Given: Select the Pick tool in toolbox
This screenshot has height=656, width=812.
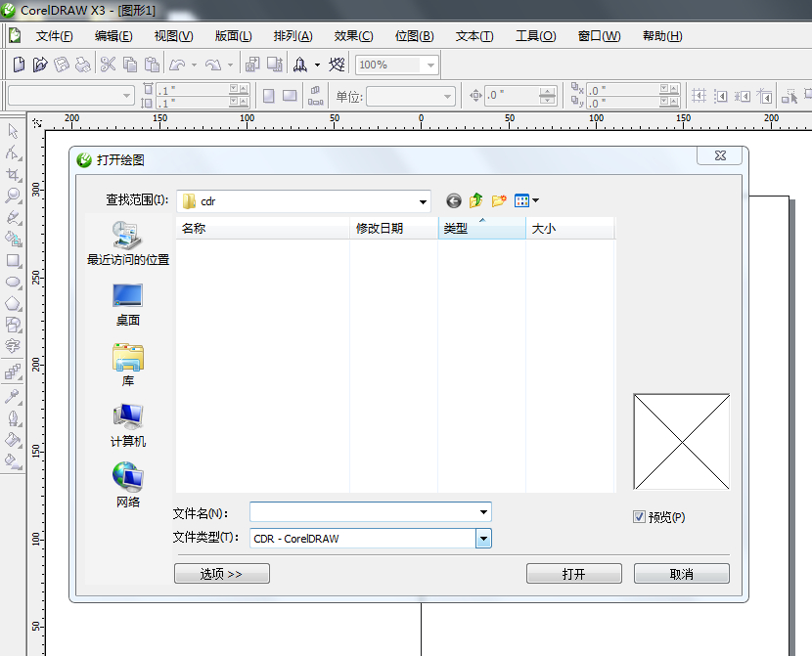Looking at the screenshot, I should (x=13, y=131).
